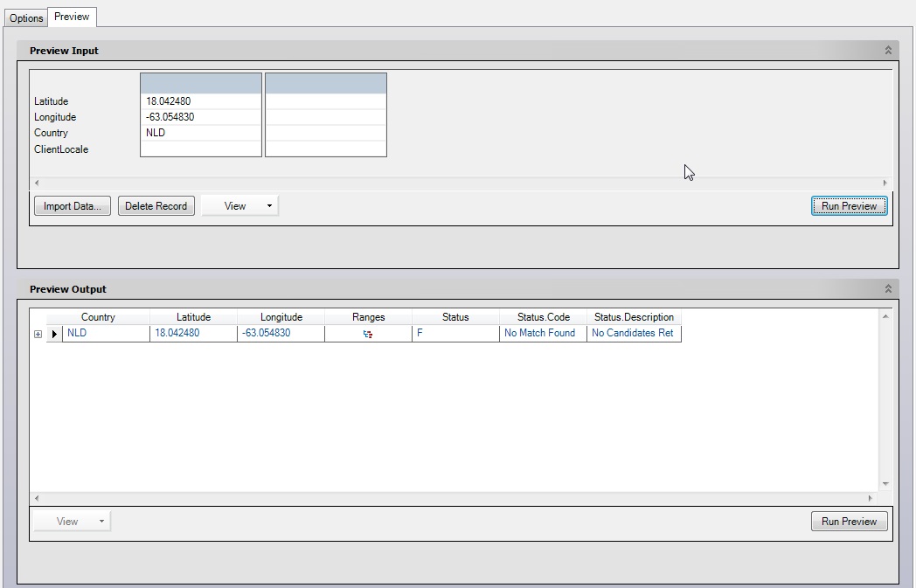Collapse the Preview Input section
The height and width of the screenshot is (588, 916).
(890, 50)
